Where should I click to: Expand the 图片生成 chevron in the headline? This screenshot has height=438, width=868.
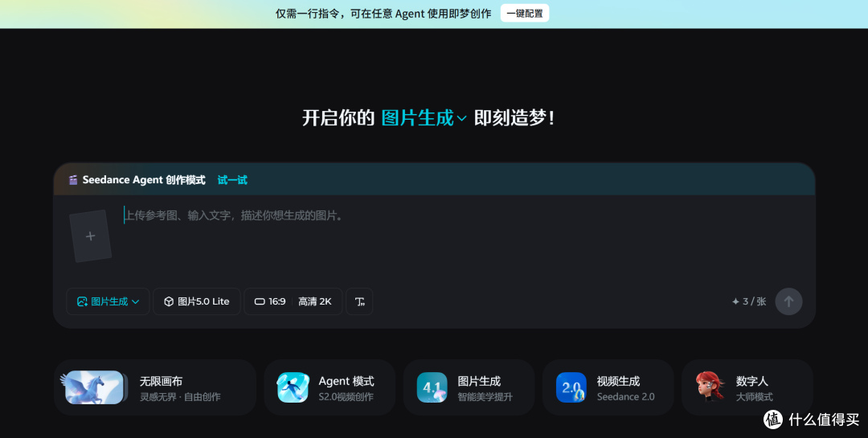click(461, 118)
